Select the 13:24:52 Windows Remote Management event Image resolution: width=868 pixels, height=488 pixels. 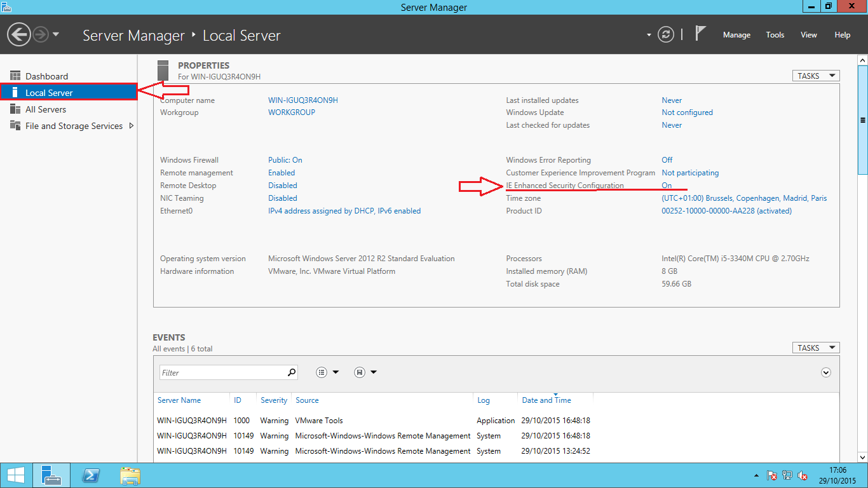pos(496,451)
